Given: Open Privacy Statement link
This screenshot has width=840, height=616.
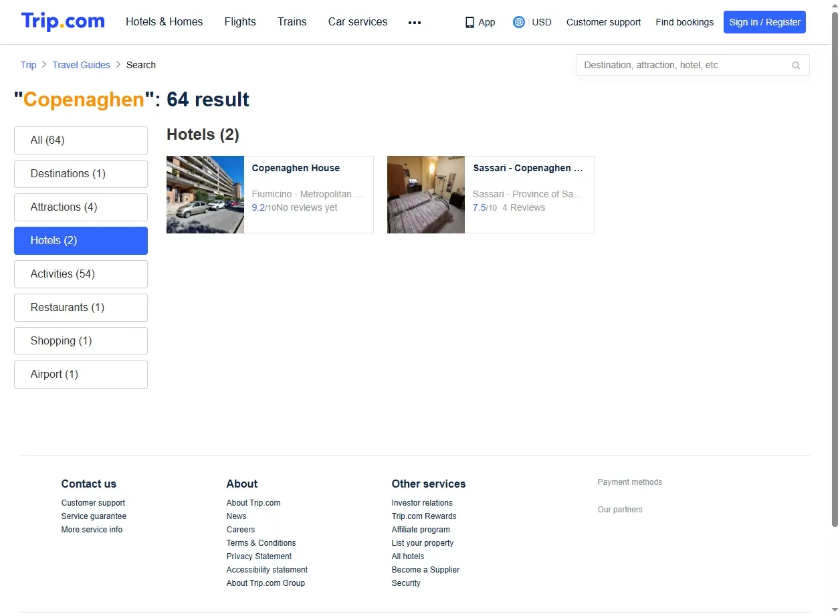Looking at the screenshot, I should coord(259,556).
